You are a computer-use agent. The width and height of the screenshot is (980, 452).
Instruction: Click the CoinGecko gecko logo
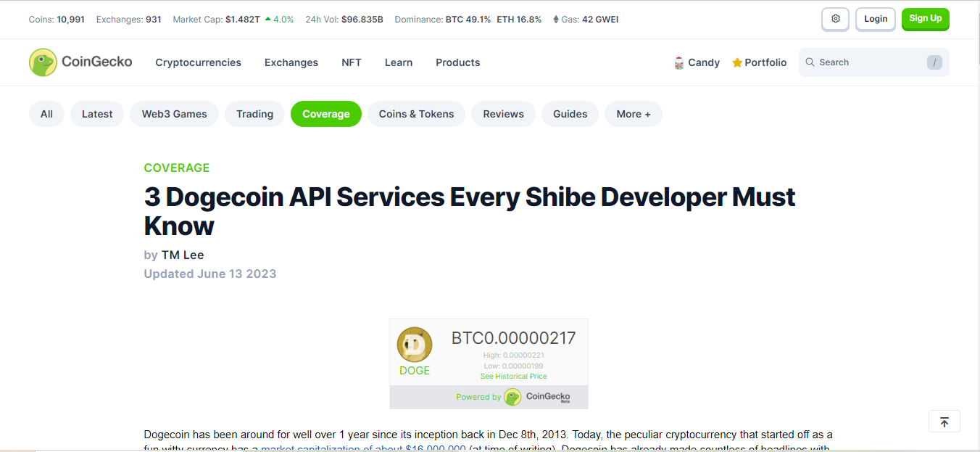click(x=43, y=62)
